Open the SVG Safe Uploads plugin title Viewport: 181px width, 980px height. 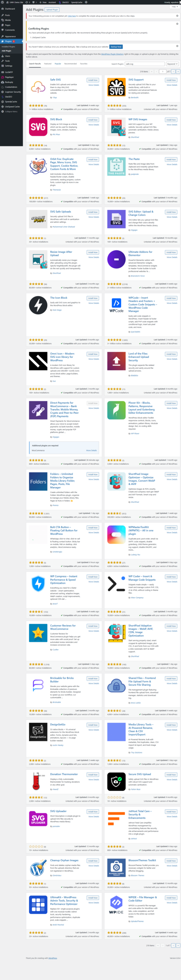60,212
